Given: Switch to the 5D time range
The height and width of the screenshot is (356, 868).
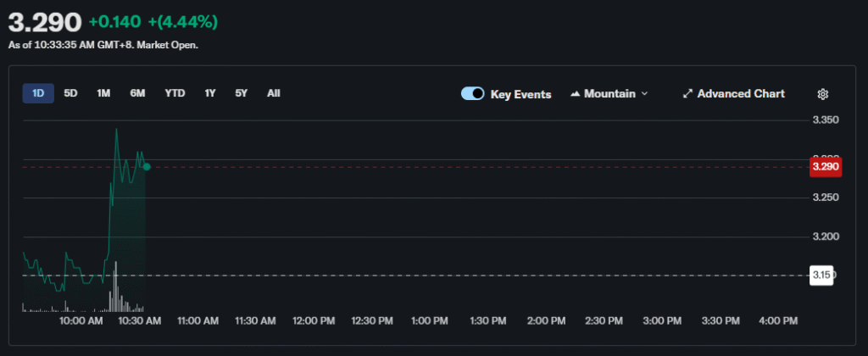Looking at the screenshot, I should pyautogui.click(x=70, y=93).
